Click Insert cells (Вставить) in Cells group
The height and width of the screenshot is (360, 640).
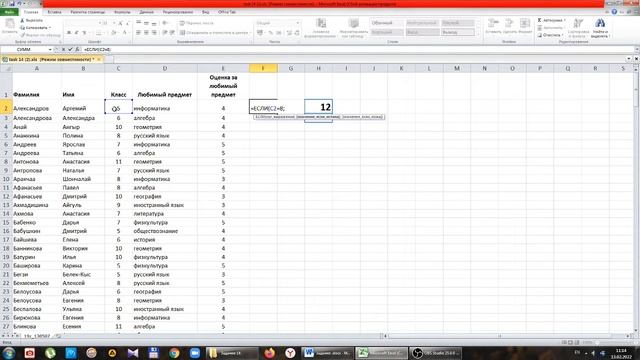click(x=493, y=26)
